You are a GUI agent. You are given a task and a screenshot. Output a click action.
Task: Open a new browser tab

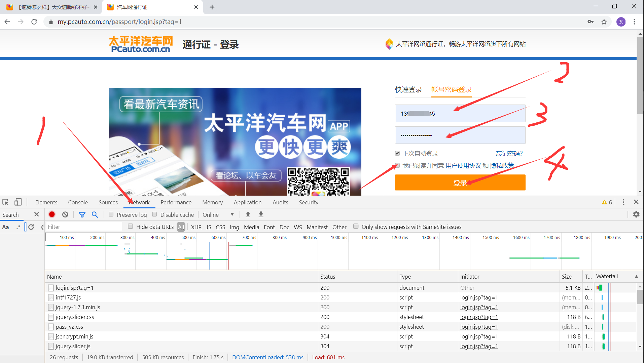click(x=212, y=7)
